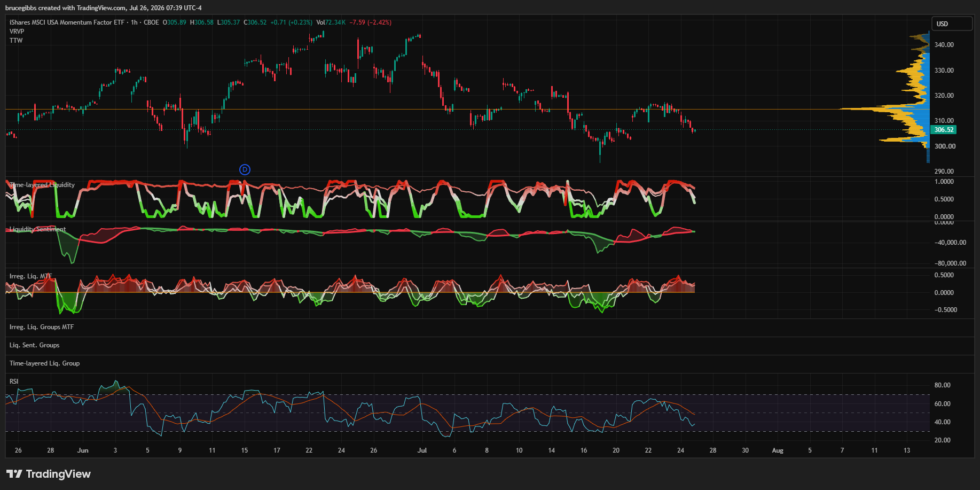Click the −80,000.00 scale label

coord(950,263)
